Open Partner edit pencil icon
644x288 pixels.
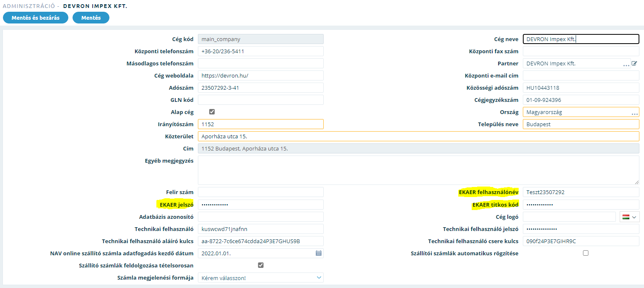click(634, 64)
